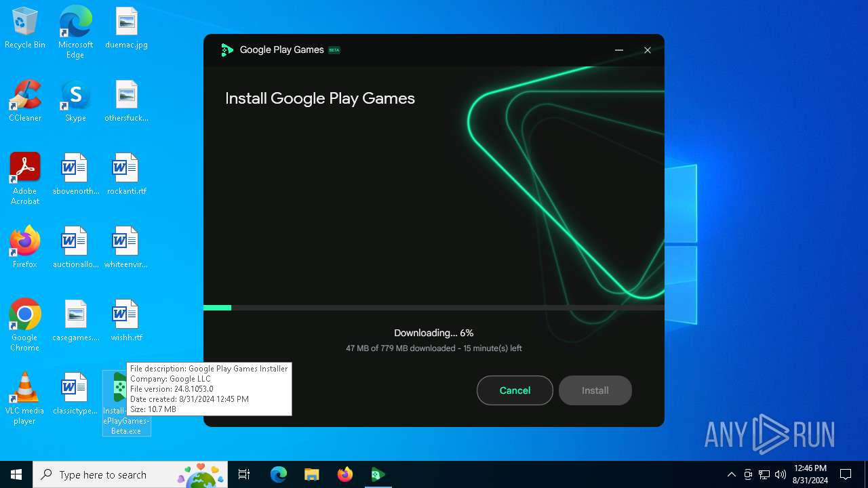Viewport: 868px width, 488px height.
Task: Click the Google Play Games taskbar button
Action: coord(378,474)
